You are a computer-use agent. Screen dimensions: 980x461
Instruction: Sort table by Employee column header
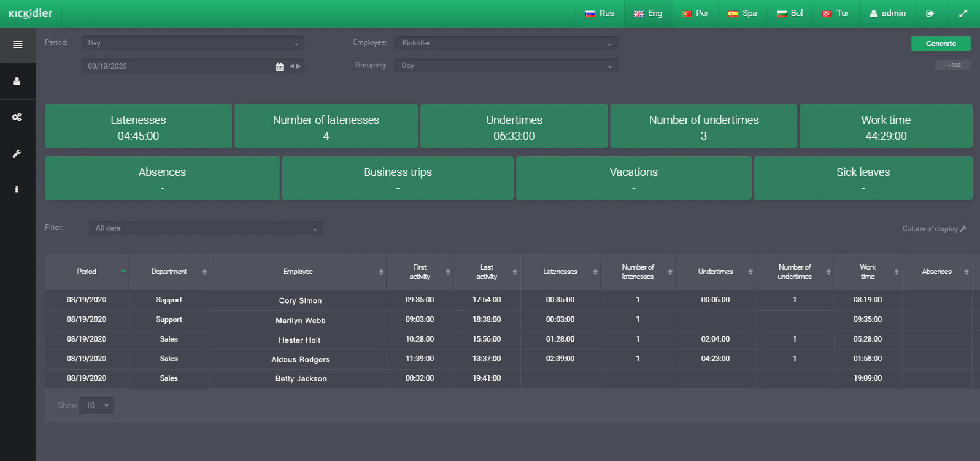[x=298, y=272]
